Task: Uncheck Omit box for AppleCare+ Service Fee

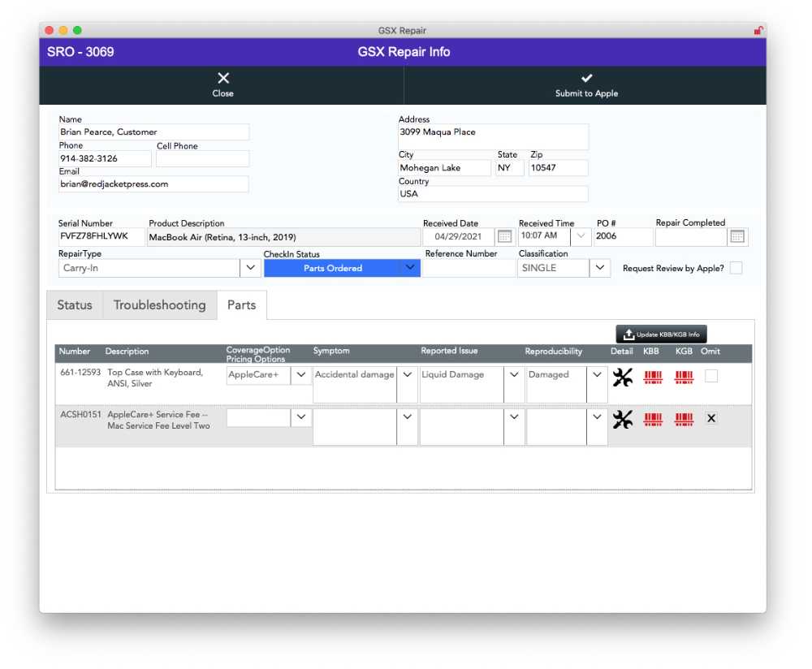Action: click(711, 418)
